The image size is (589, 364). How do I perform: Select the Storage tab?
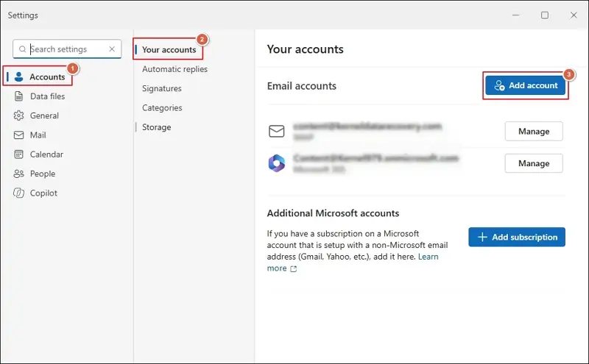coord(156,127)
